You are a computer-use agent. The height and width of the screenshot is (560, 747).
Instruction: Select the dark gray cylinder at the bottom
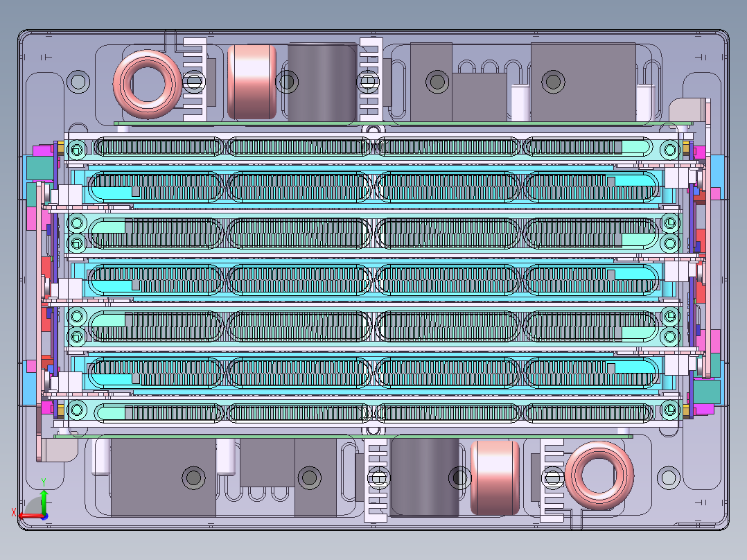coord(425,478)
